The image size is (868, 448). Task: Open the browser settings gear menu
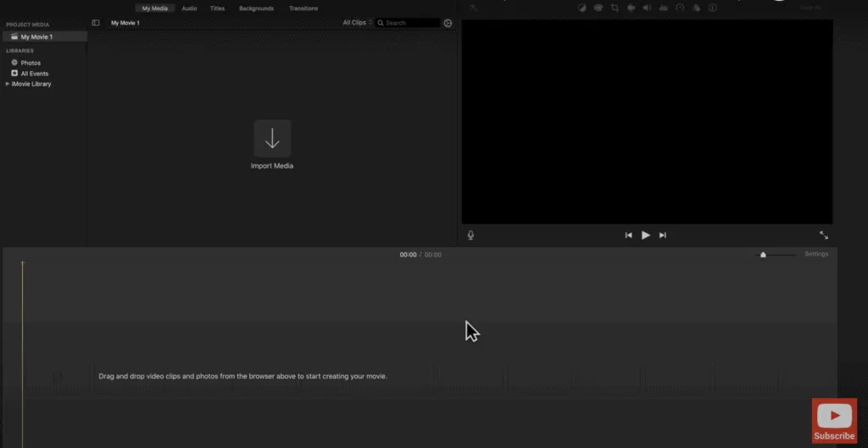[448, 23]
